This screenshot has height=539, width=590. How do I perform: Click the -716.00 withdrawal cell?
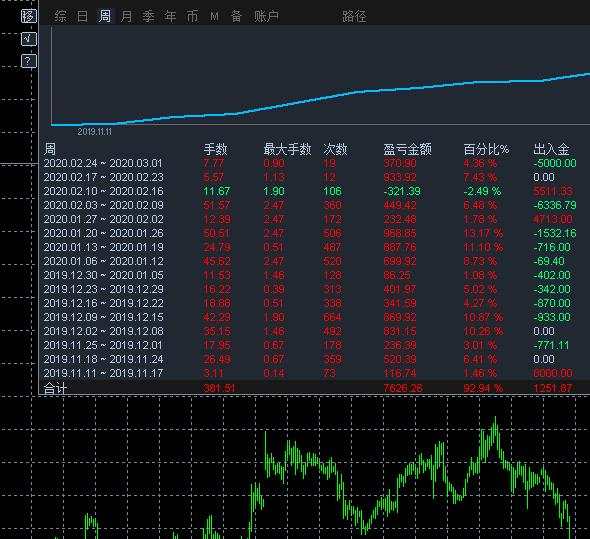pos(552,247)
